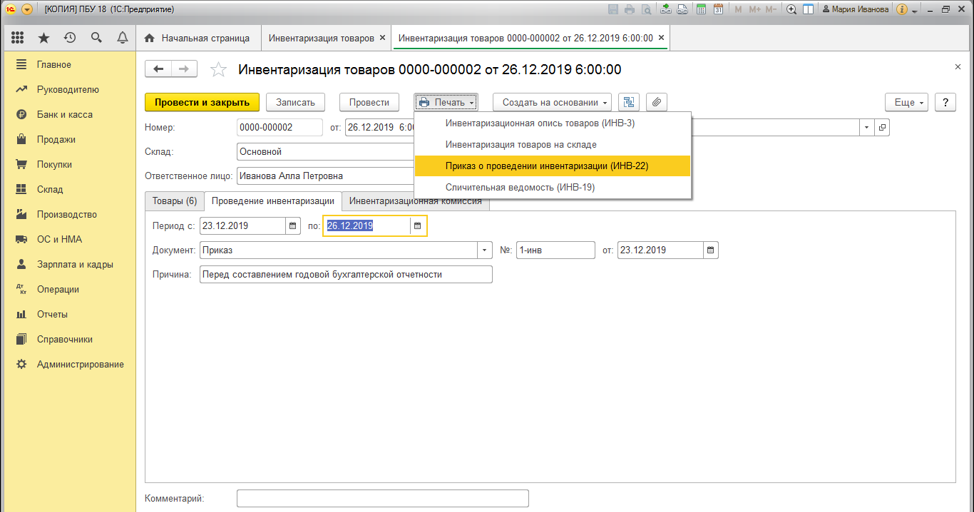Add document to favorites with star
The image size is (974, 512).
point(219,70)
